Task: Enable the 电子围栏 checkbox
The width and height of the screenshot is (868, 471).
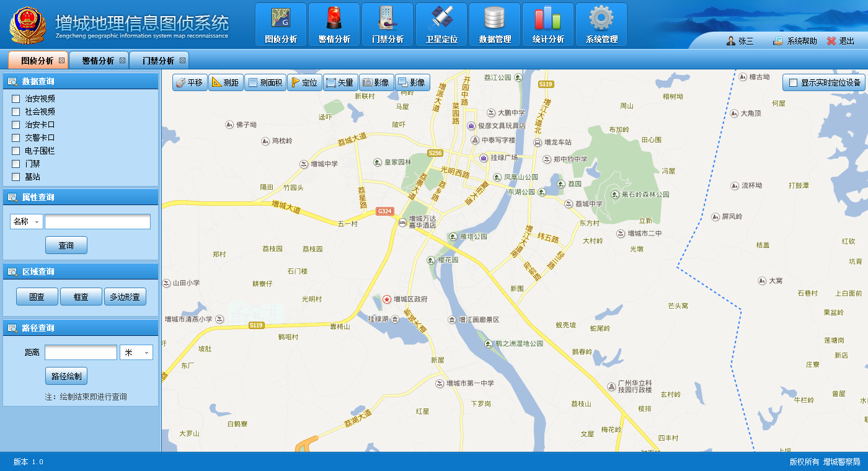Action: [16, 151]
